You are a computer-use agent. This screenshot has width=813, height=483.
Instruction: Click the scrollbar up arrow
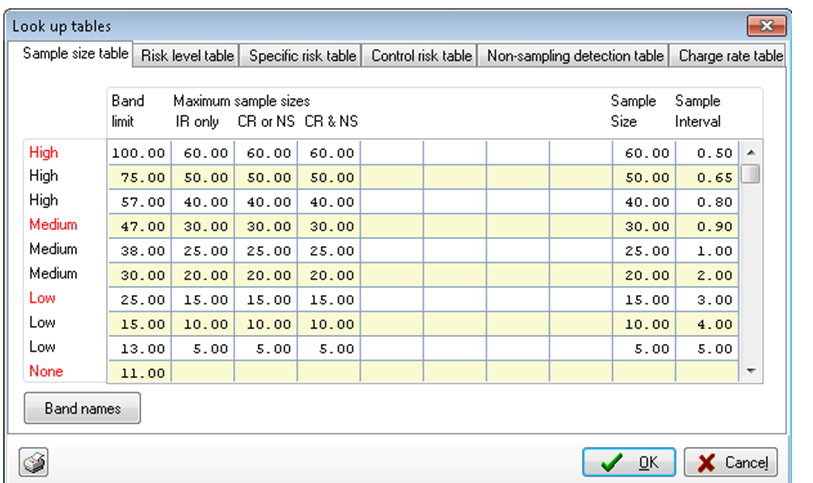pos(751,152)
